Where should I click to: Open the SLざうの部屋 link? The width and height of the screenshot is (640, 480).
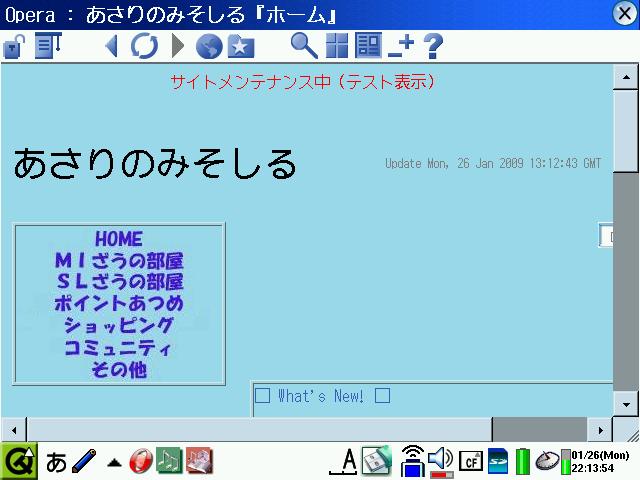tap(120, 282)
